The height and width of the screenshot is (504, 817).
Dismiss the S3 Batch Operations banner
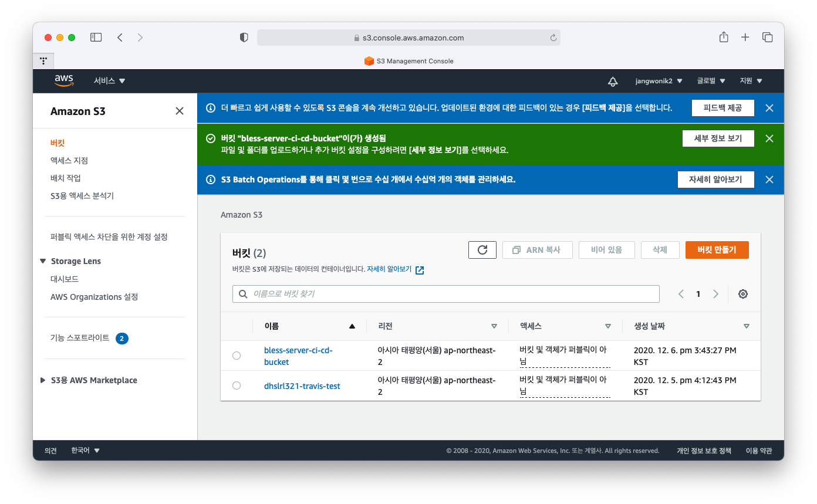pyautogui.click(x=769, y=180)
